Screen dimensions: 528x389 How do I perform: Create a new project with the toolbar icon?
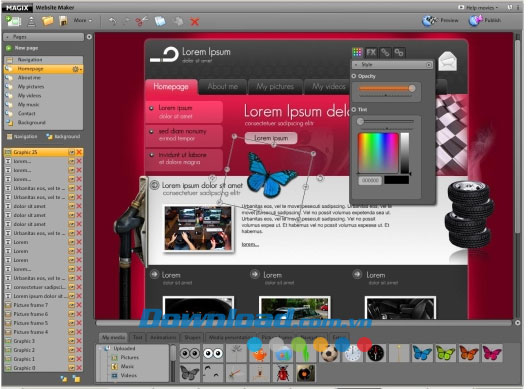click(x=13, y=21)
